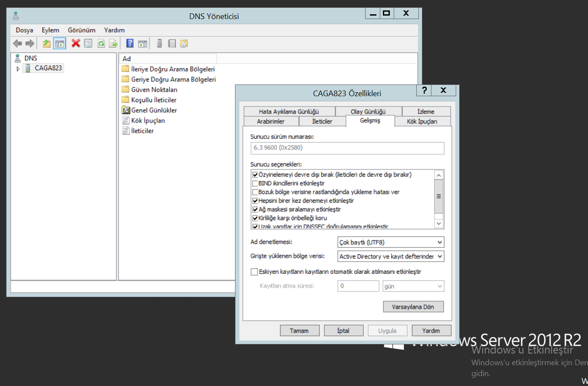Switch to the Kök İpuçları tab in the properties dialog

click(x=422, y=121)
